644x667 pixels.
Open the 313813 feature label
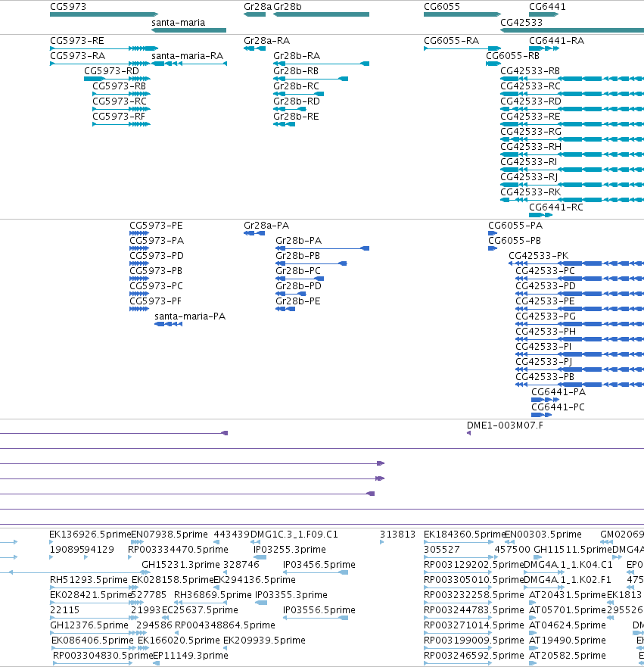pyautogui.click(x=397, y=535)
